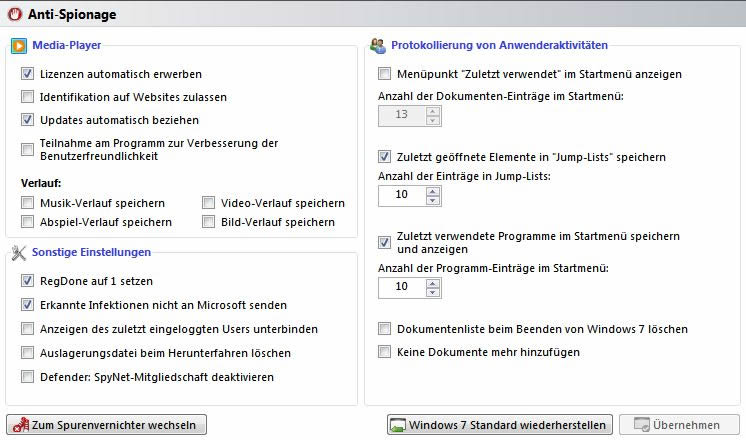Check Keine Dokumente mehr hinzufügen

[x=384, y=352]
